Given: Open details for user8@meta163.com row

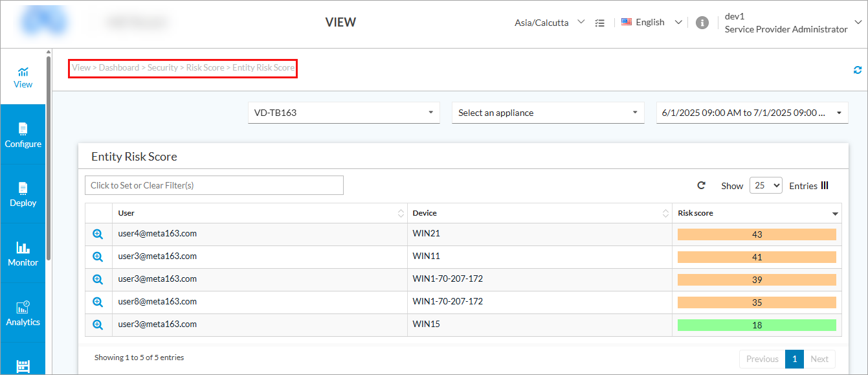Looking at the screenshot, I should (x=98, y=302).
